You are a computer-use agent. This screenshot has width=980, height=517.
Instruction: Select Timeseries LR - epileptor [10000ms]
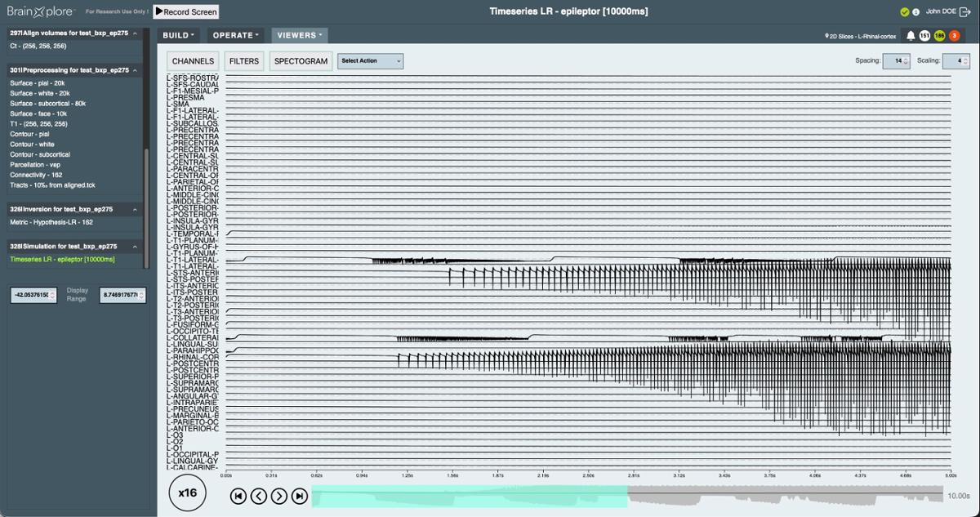tap(62, 259)
